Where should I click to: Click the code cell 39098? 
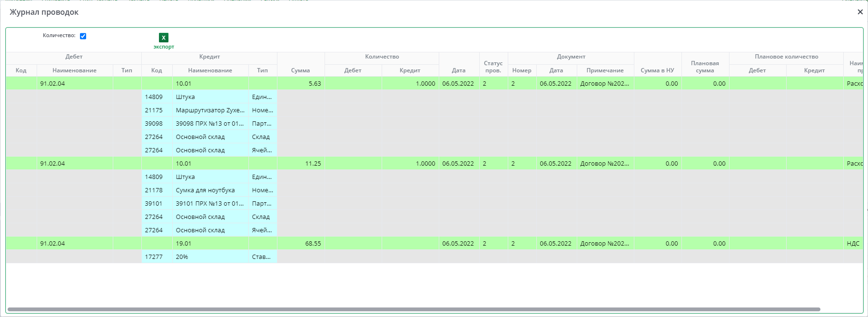(157, 123)
